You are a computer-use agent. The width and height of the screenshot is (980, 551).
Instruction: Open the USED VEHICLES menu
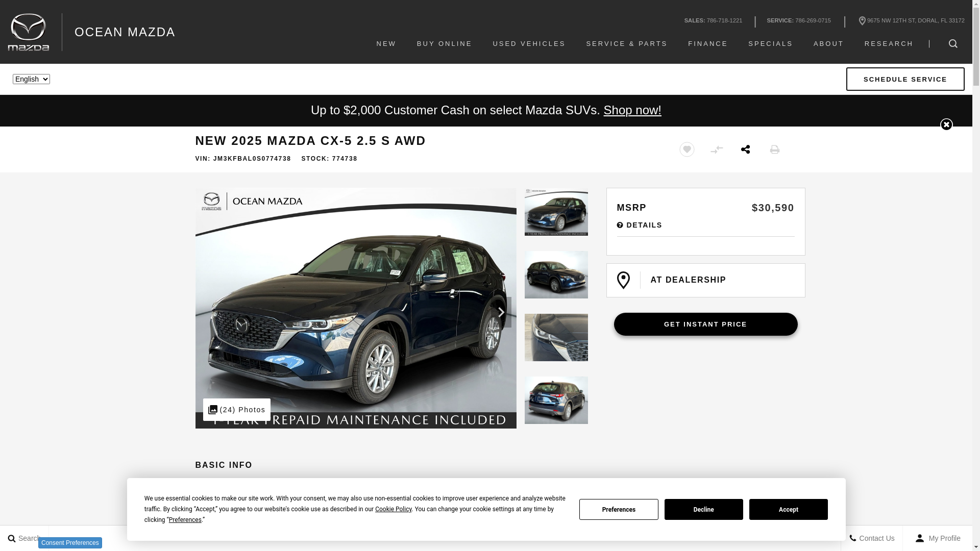click(529, 44)
